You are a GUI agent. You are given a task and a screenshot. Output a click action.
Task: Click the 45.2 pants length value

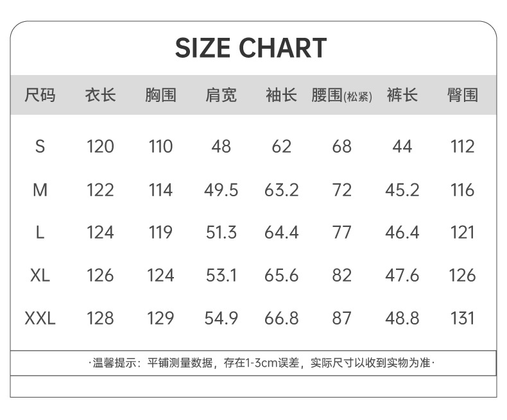tap(402, 190)
